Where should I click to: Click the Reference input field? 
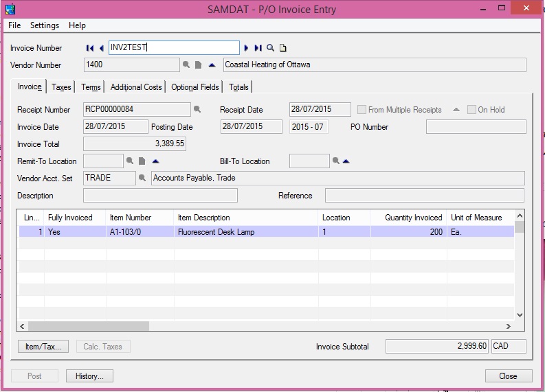tap(425, 196)
